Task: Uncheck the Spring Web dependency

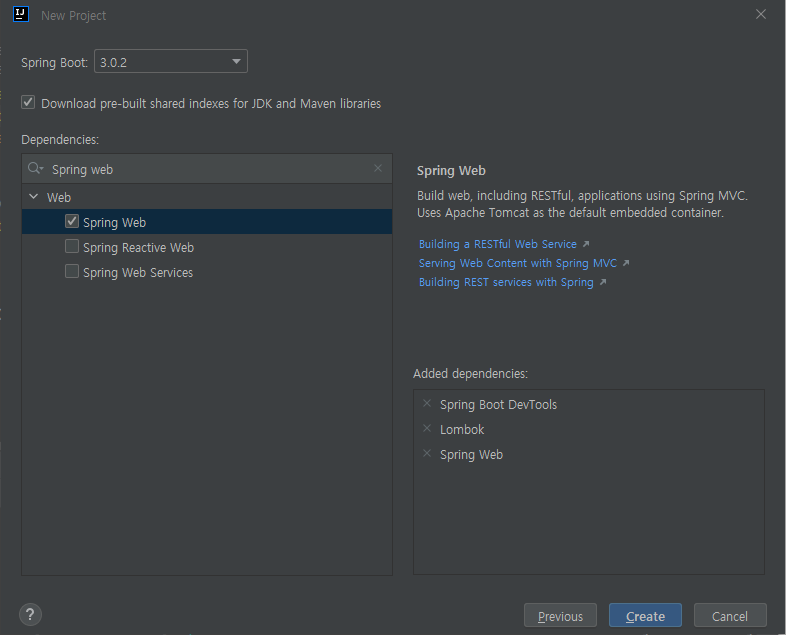Action: point(72,221)
